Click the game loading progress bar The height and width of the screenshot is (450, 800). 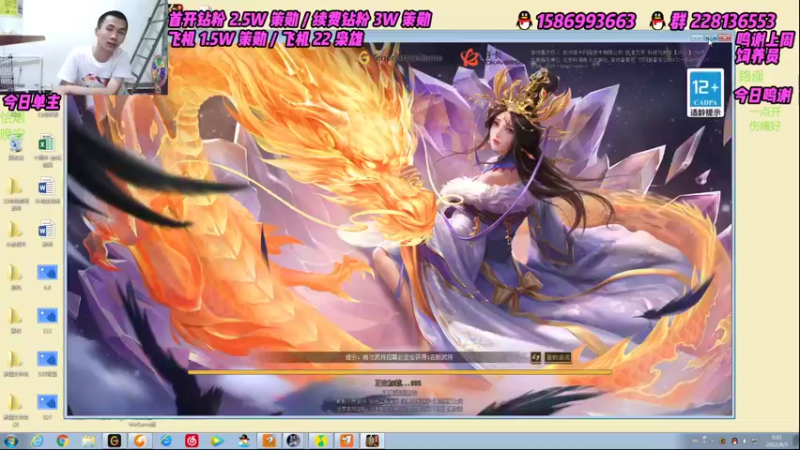(399, 372)
